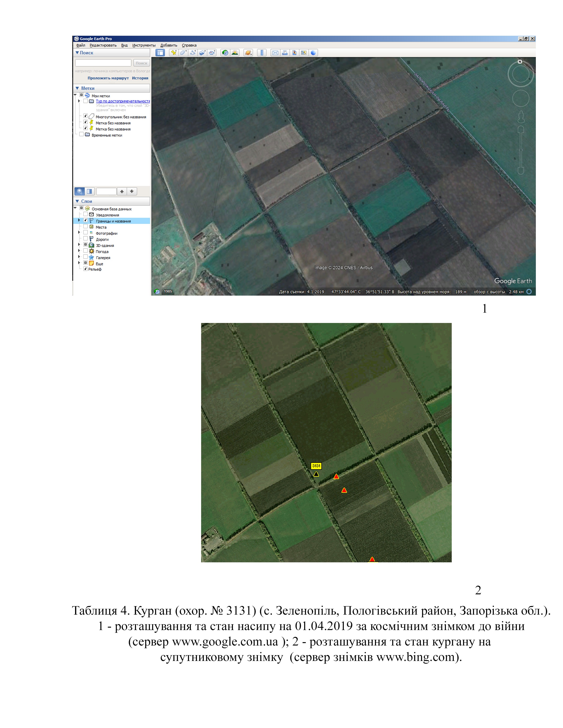Image resolution: width=563 pixels, height=728 pixels.
Task: Expand the Фотографии layer tree node
Action: 79,233
